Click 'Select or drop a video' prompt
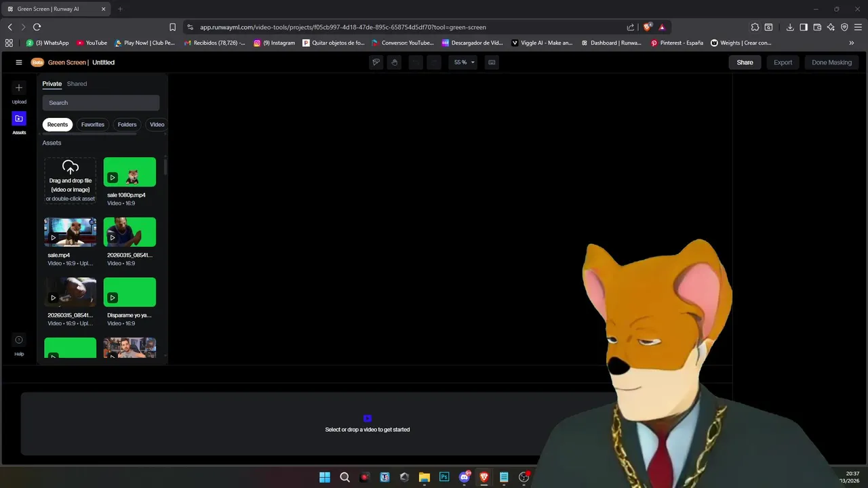This screenshot has width=868, height=488. (368, 430)
